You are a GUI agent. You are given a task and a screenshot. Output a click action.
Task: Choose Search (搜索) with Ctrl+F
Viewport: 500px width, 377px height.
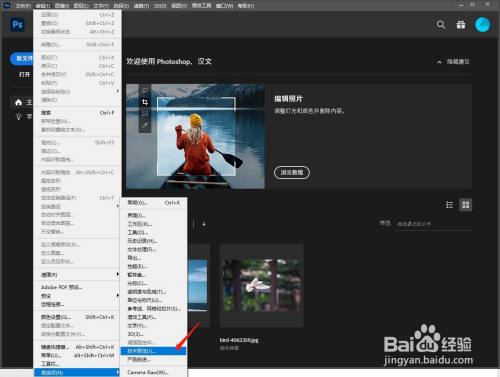click(77, 113)
